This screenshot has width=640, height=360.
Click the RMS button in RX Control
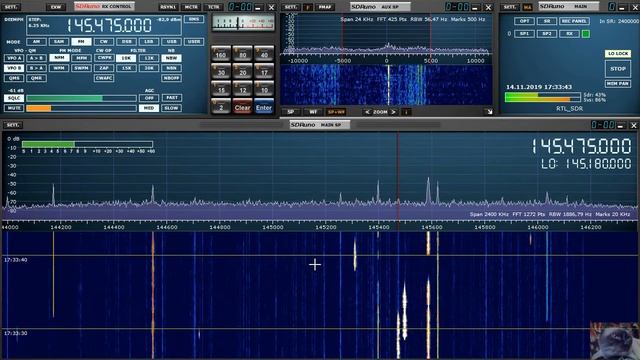click(194, 19)
